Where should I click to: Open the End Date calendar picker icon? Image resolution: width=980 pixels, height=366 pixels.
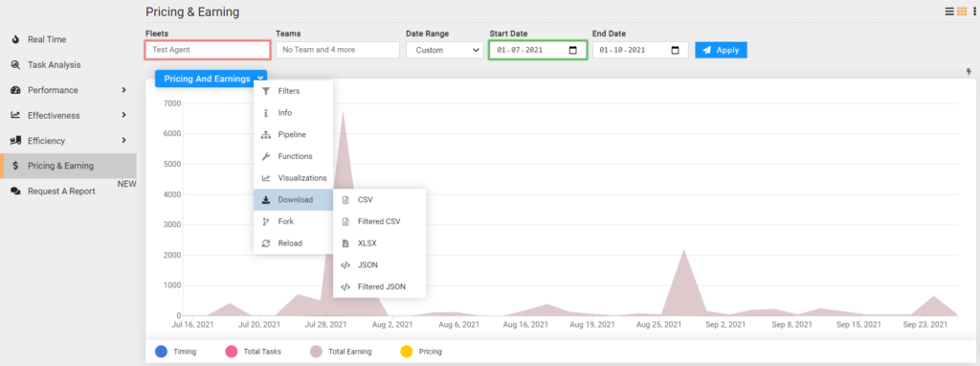(675, 50)
